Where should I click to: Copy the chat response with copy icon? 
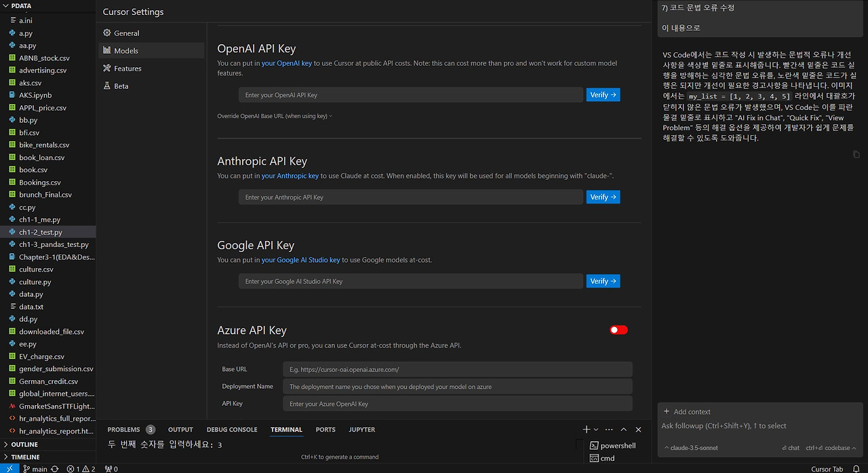(x=856, y=155)
